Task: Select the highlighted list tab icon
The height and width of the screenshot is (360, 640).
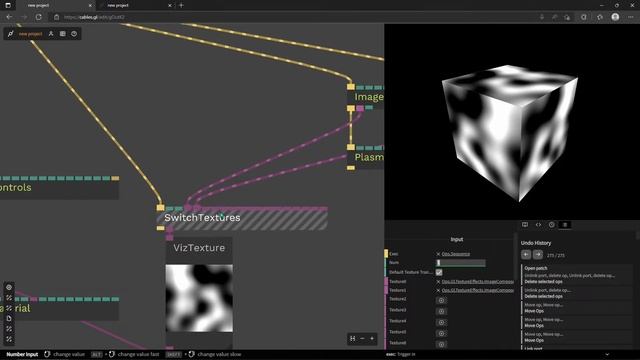Action: coord(565,225)
